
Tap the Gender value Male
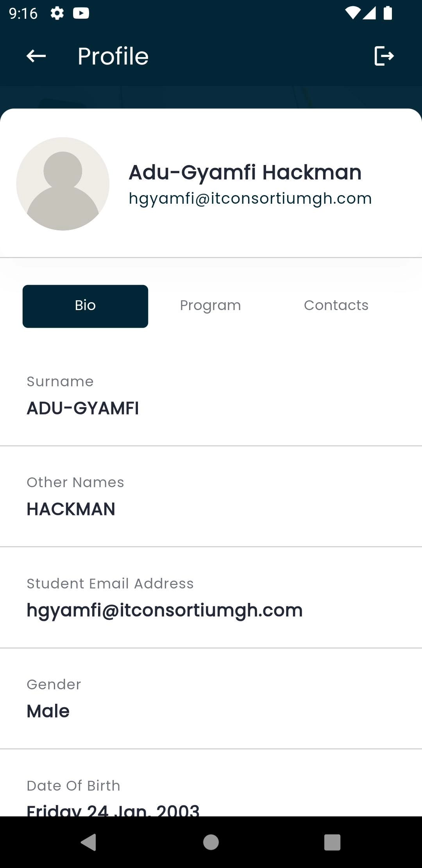pyautogui.click(x=48, y=711)
